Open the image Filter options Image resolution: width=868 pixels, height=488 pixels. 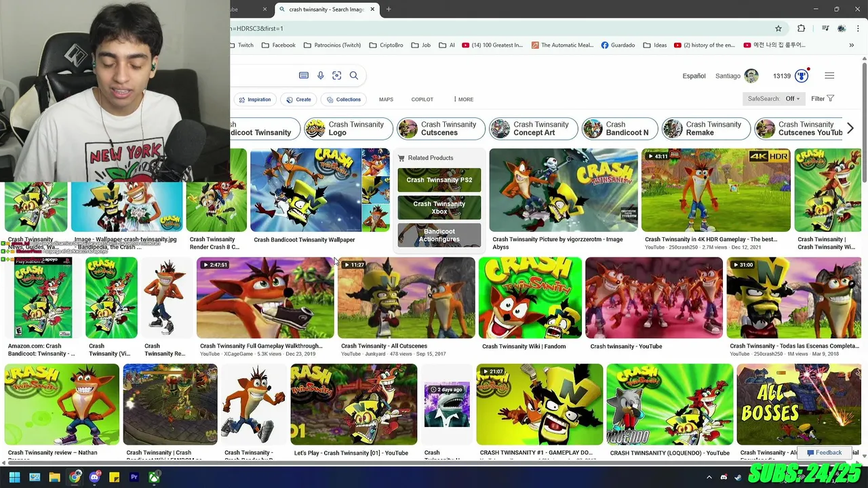(823, 99)
